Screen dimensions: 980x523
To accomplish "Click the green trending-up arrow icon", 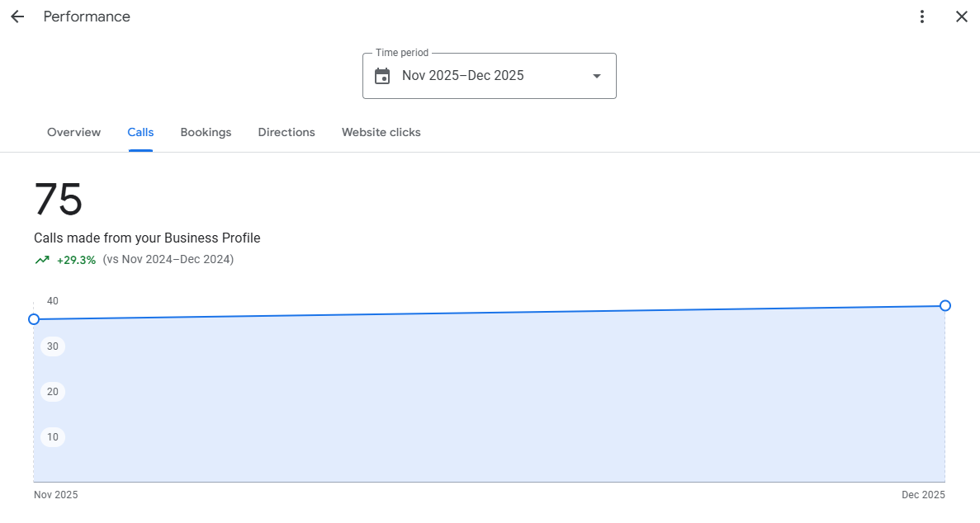I will [x=42, y=260].
